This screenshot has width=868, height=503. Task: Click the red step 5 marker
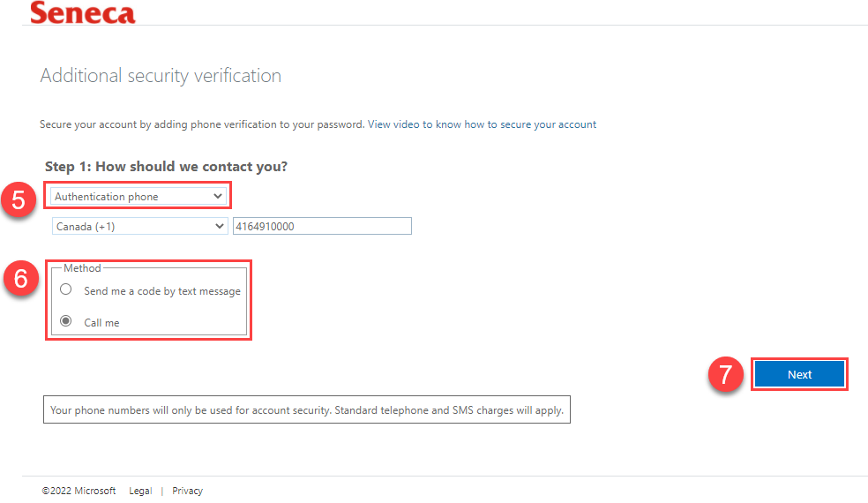click(19, 199)
